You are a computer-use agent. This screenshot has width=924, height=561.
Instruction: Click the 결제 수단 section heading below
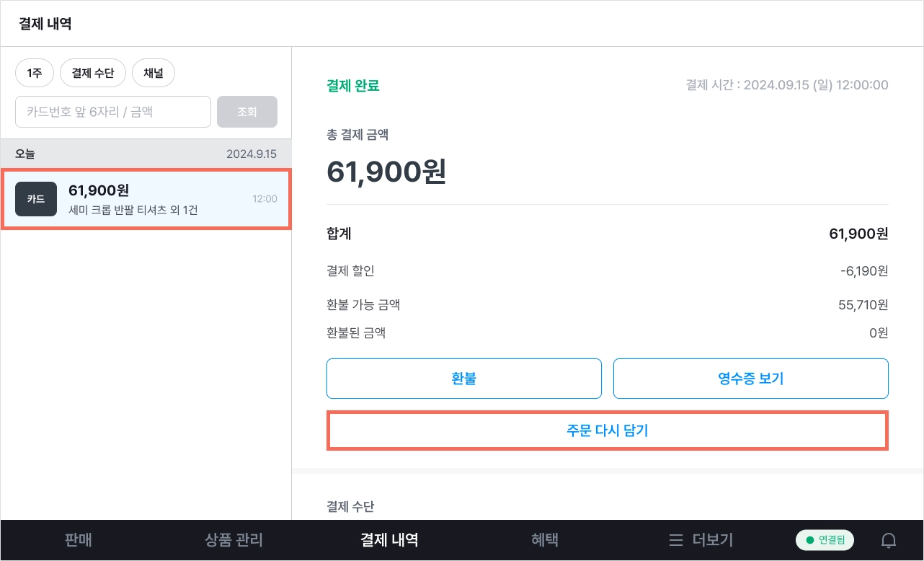point(350,507)
